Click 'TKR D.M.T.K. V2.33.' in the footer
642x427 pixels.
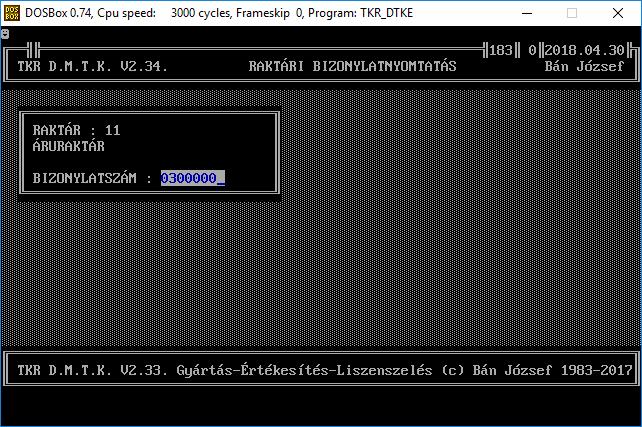point(93,370)
